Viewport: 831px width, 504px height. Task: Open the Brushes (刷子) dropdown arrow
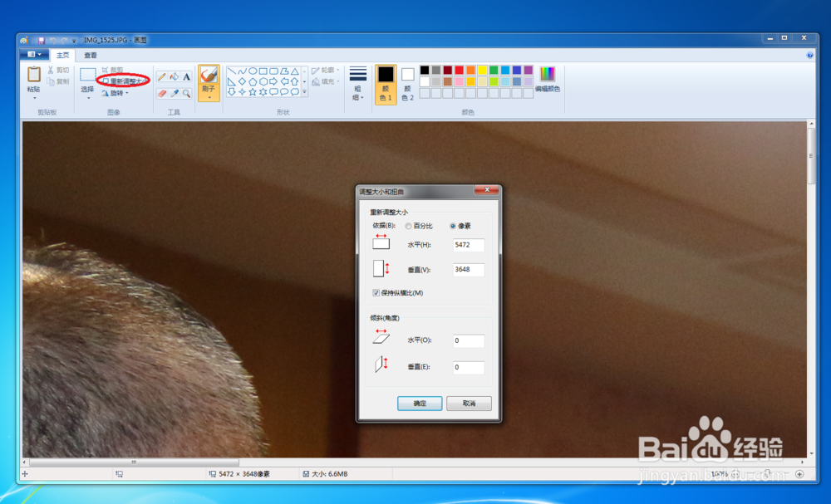click(x=209, y=97)
